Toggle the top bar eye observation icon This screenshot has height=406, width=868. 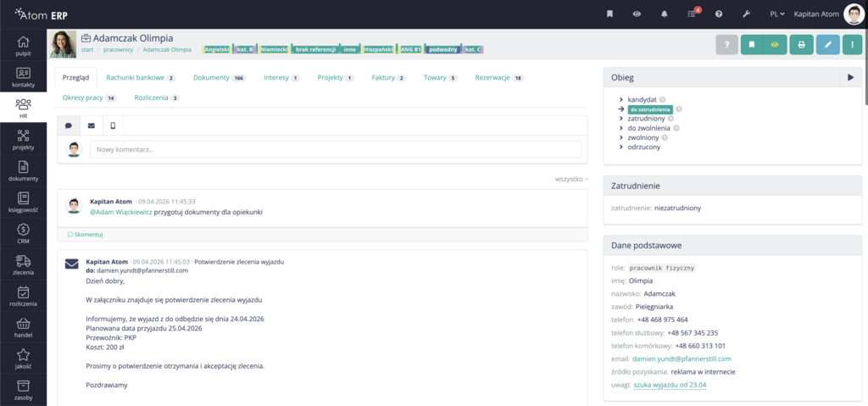637,14
